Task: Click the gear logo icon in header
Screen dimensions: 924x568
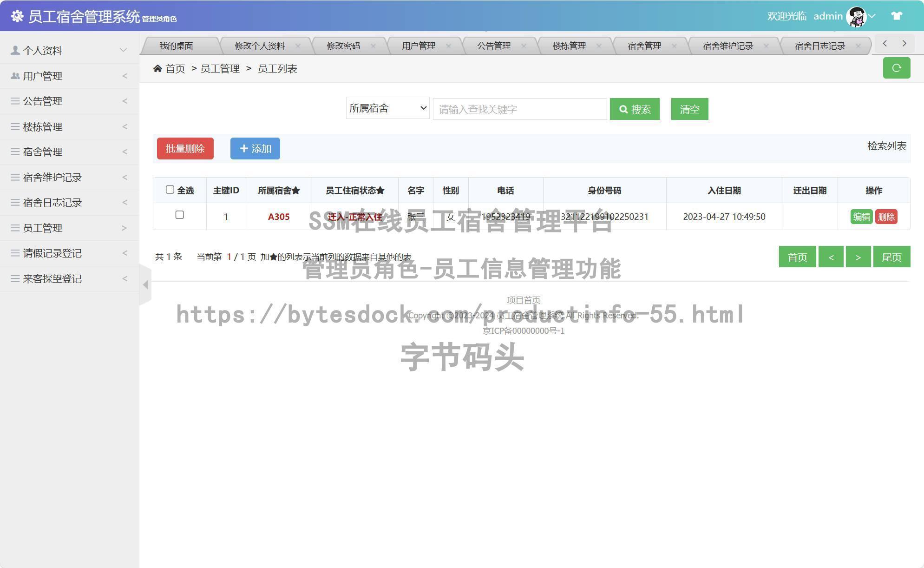Action: tap(17, 16)
